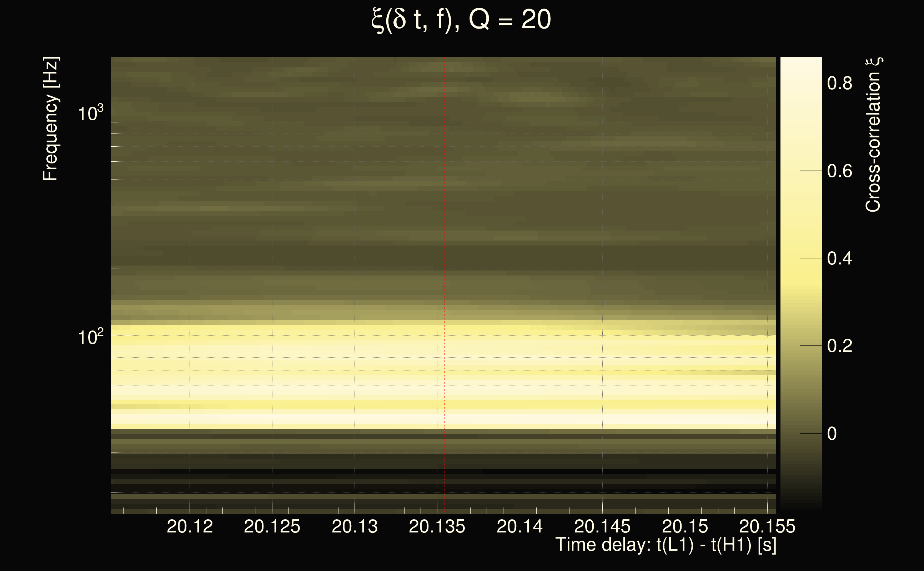Select the 20.13 x-axis tick label
Screen dimensions: 924x571
tap(354, 526)
